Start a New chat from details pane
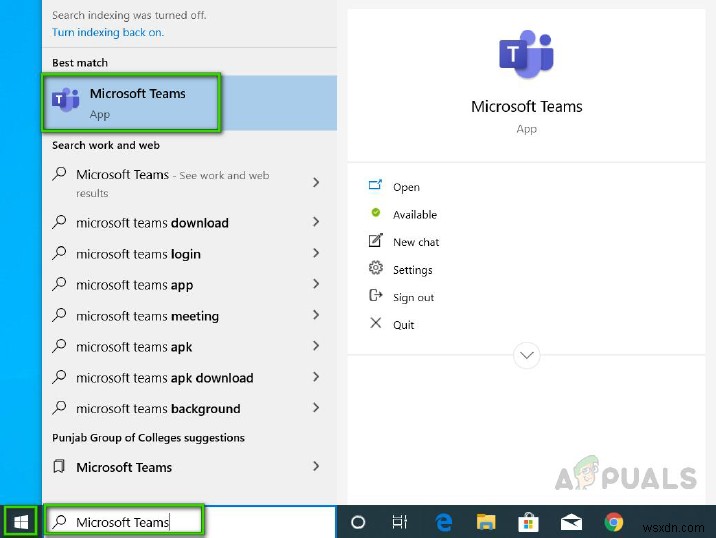The height and width of the screenshot is (538, 716). tap(416, 242)
